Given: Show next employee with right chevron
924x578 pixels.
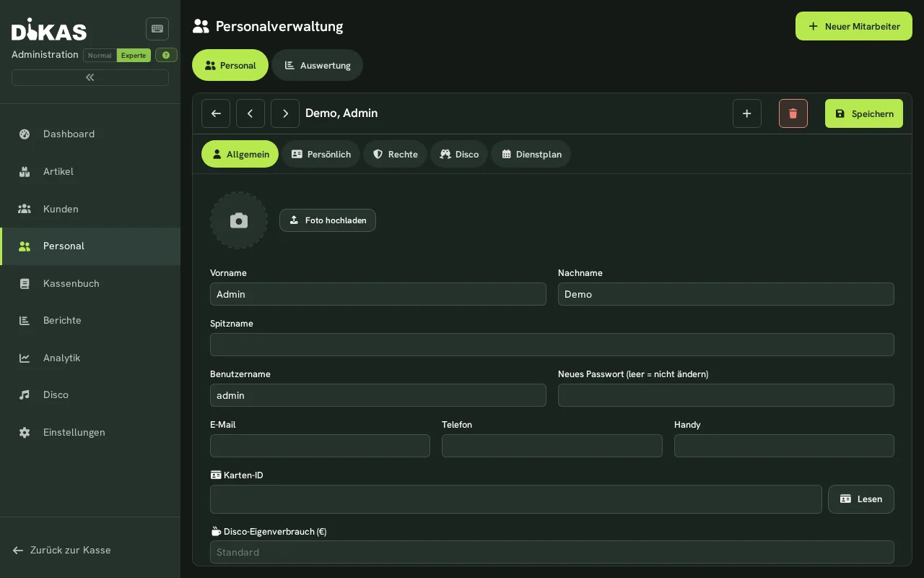Looking at the screenshot, I should click(x=285, y=113).
